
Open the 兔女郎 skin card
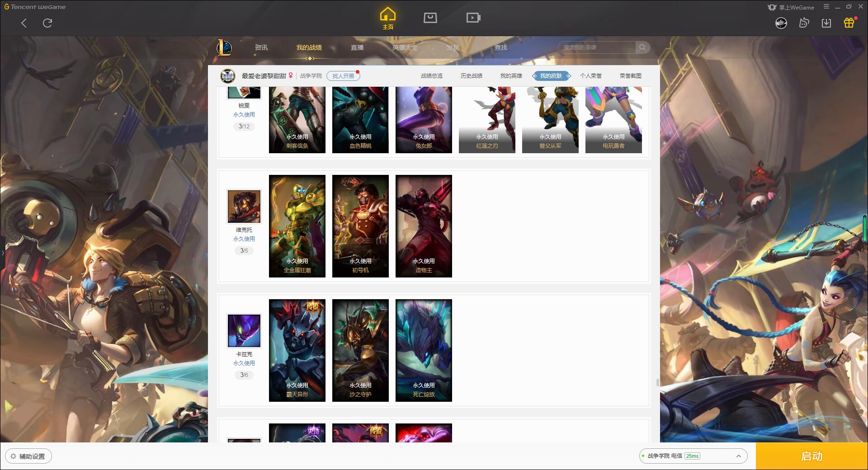tap(424, 120)
